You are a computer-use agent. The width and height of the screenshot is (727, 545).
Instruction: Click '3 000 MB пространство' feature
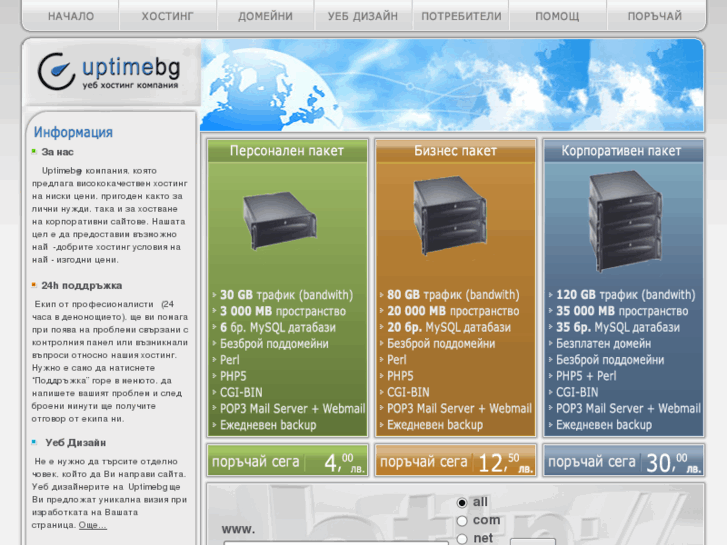tap(283, 311)
